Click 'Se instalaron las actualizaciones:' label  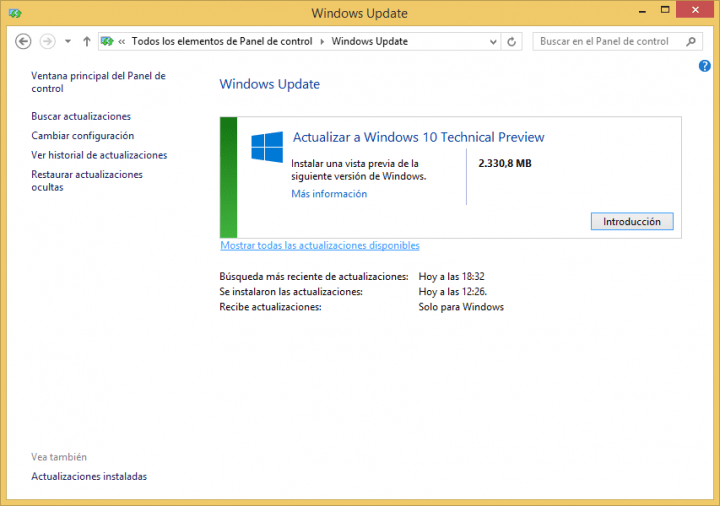[291, 292]
